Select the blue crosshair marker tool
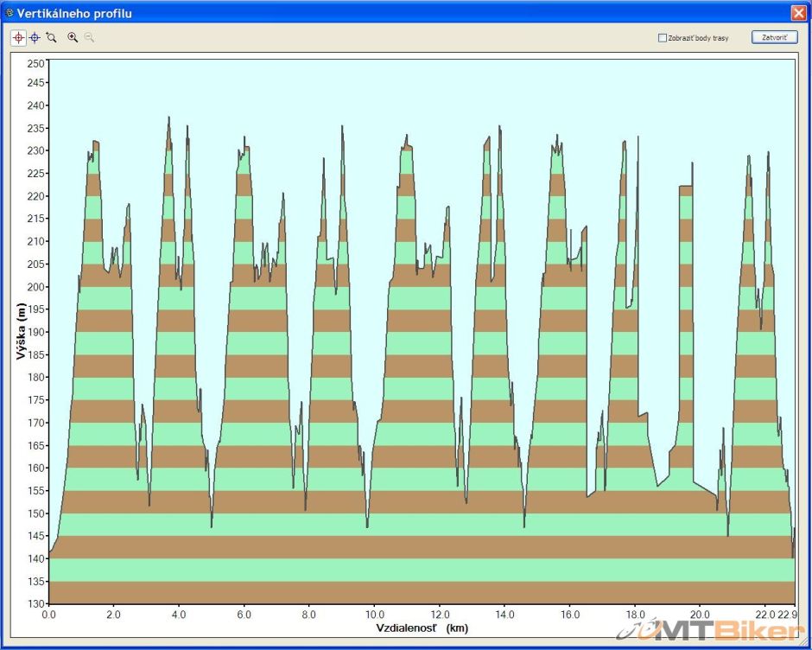The height and width of the screenshot is (650, 812). tap(35, 38)
